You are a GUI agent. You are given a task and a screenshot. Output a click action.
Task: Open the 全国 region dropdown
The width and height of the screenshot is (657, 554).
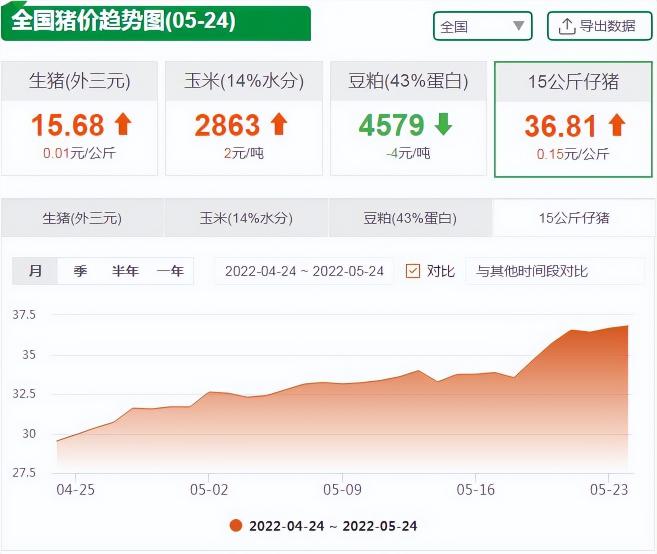click(x=482, y=26)
